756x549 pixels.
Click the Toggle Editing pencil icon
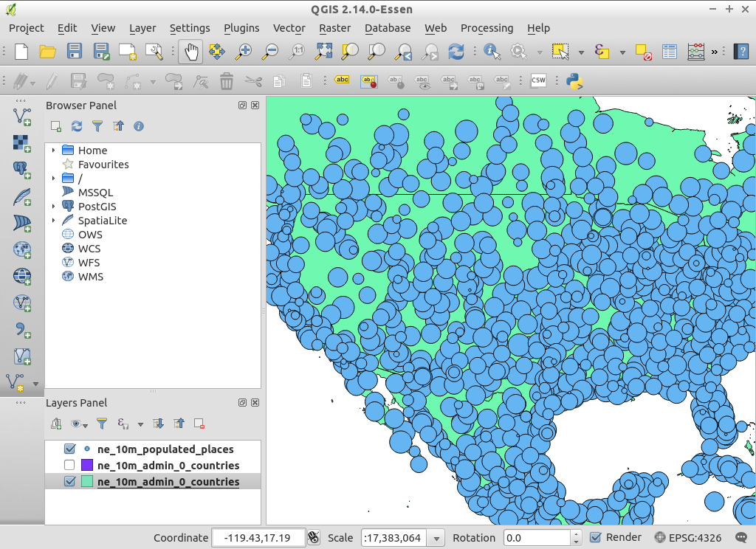(x=51, y=81)
